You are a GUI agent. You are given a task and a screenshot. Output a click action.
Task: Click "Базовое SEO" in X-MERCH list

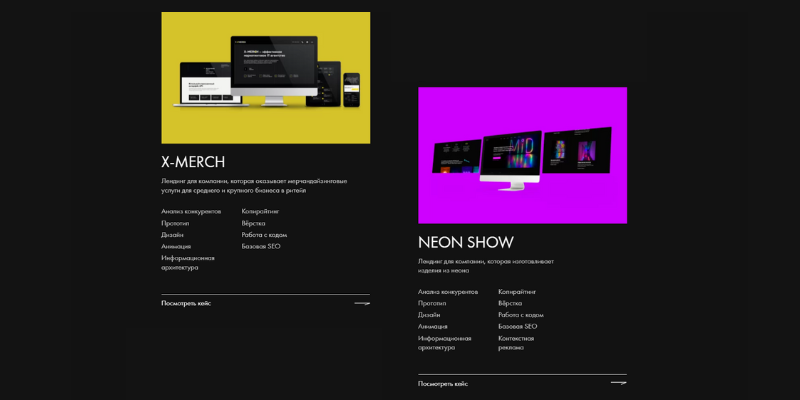pyautogui.click(x=261, y=246)
